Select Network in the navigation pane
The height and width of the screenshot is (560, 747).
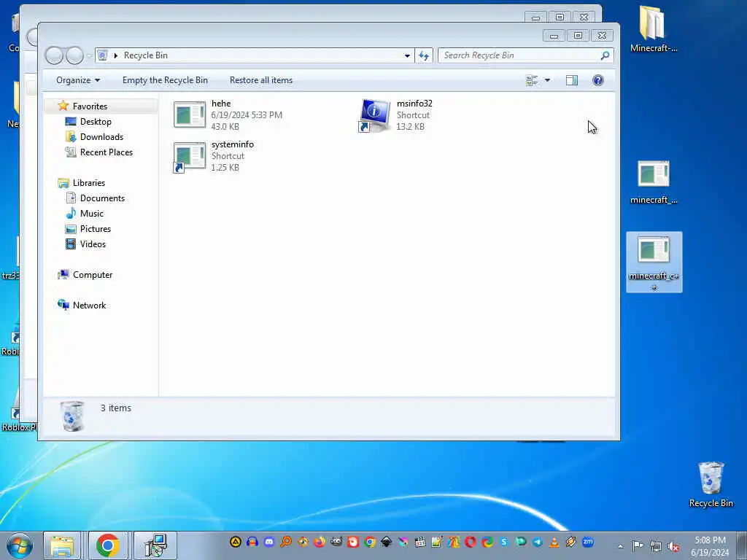(x=89, y=306)
